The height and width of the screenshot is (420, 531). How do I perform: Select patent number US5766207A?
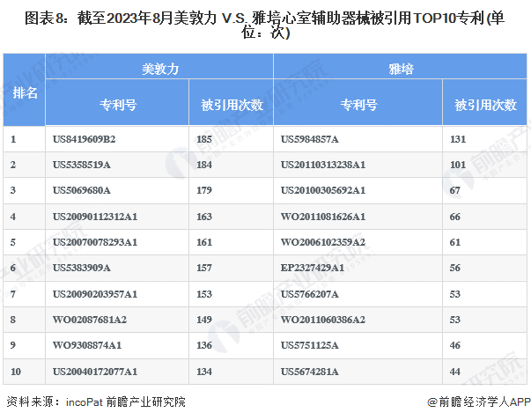pos(309,294)
